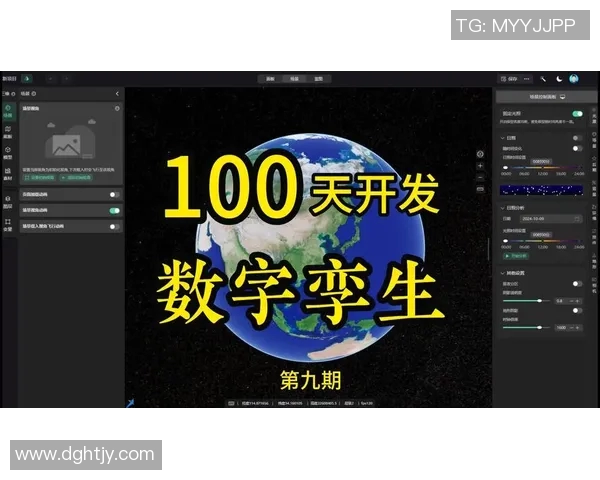Decrease the 0.4 value with its minus stepper
The image size is (600, 480).
coord(572,301)
